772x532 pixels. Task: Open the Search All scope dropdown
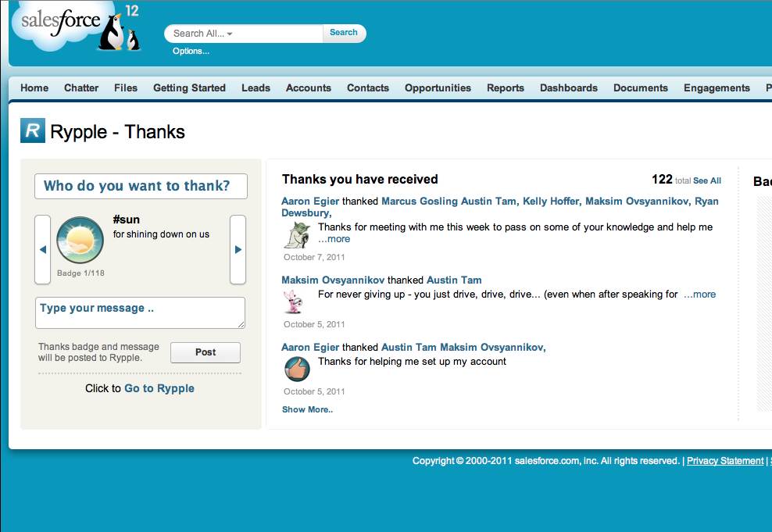tap(203, 34)
